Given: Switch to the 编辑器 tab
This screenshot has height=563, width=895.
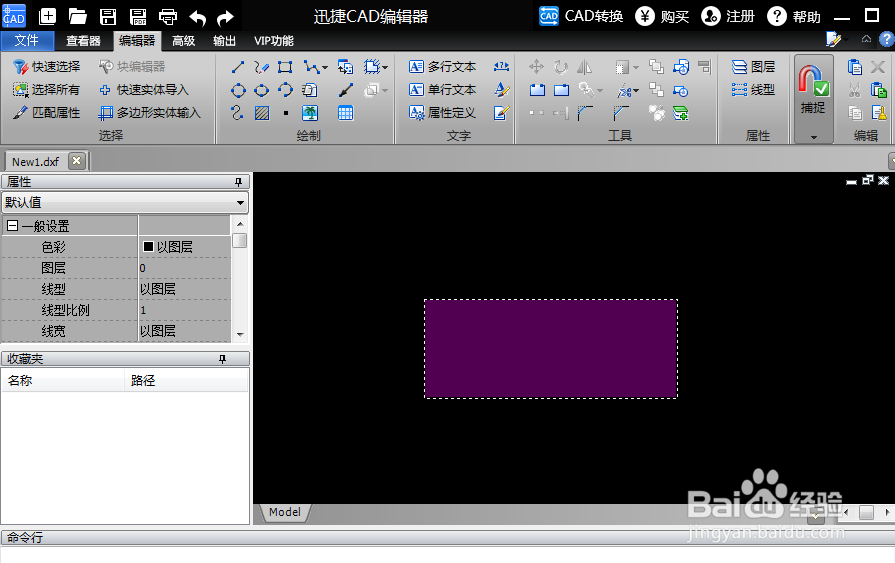Looking at the screenshot, I should (x=137, y=41).
